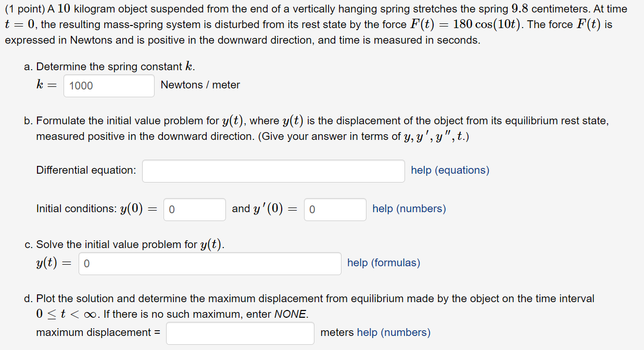Open the help (formulas) link
This screenshot has height=350, width=644.
click(x=383, y=263)
